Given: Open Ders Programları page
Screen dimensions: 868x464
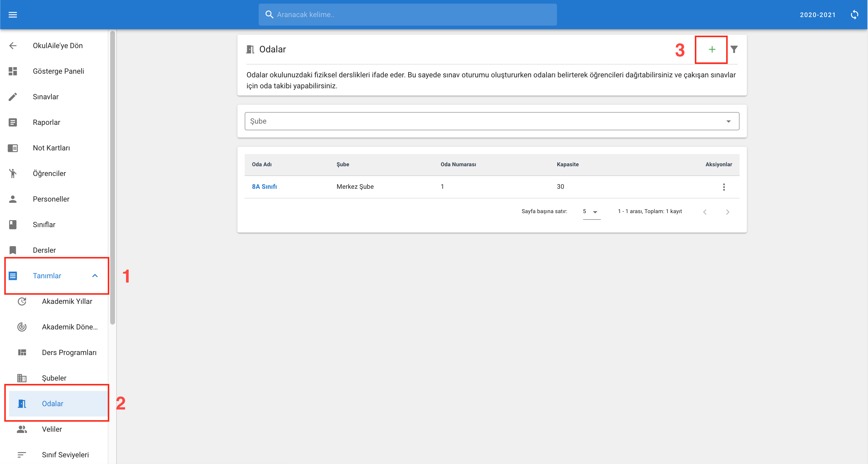Looking at the screenshot, I should click(69, 353).
